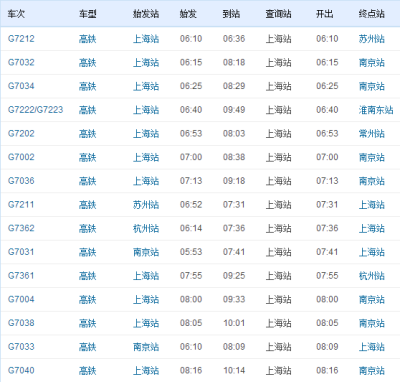Click 上海站 terminal of G7211
Viewport: 400px width, 382px height.
[x=372, y=204]
